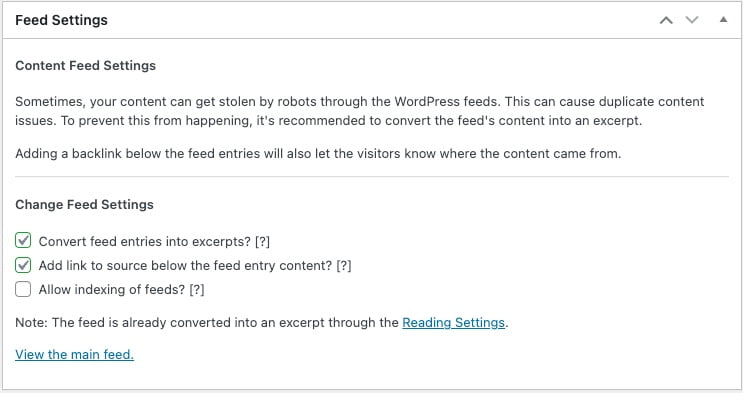The height and width of the screenshot is (393, 743).
Task: Click the paragraph about stolen content by robots
Action: 360,111
